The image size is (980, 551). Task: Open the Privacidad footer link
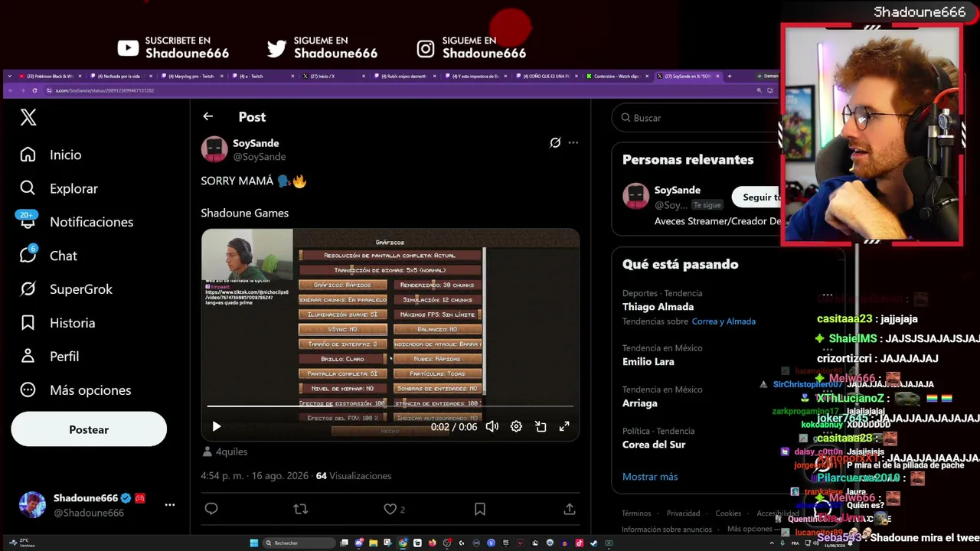tap(683, 514)
